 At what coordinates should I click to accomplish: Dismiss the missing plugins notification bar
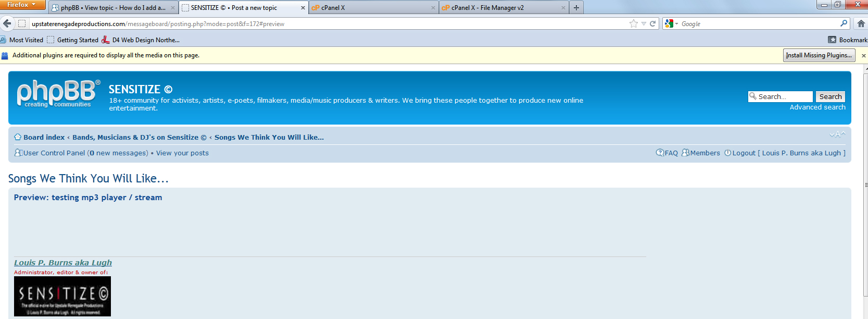(x=863, y=56)
